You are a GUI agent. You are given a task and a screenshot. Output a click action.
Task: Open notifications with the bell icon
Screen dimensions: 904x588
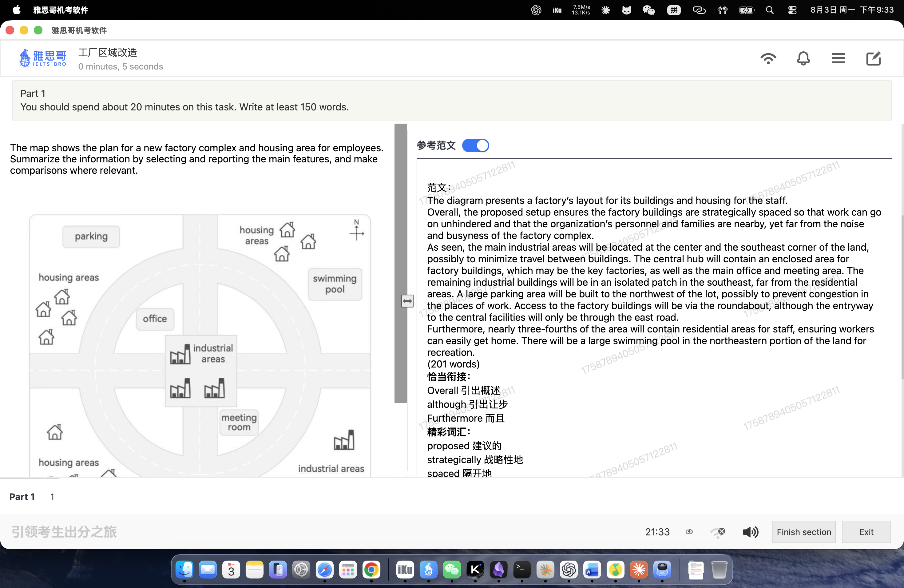pyautogui.click(x=803, y=59)
